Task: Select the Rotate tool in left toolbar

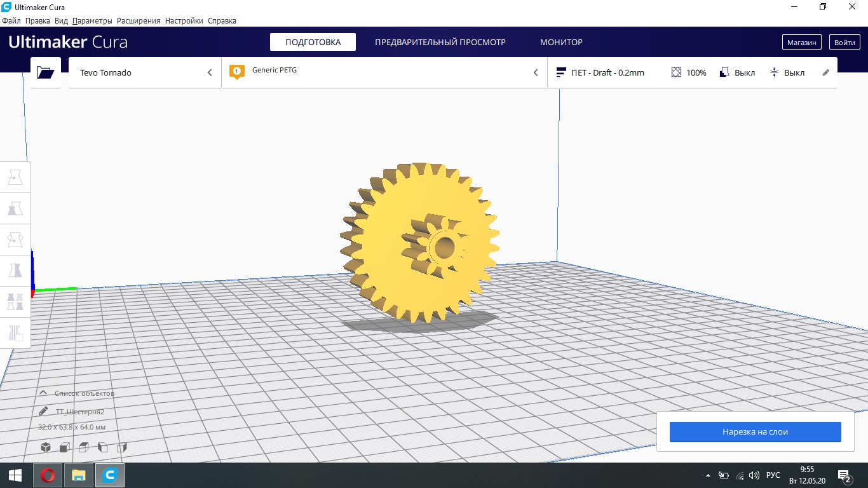Action: pyautogui.click(x=15, y=240)
